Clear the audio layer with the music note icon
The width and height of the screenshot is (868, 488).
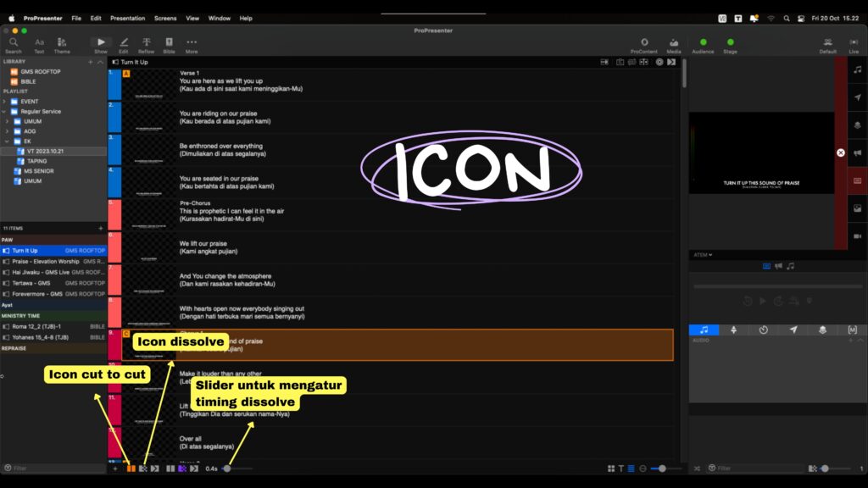click(858, 69)
